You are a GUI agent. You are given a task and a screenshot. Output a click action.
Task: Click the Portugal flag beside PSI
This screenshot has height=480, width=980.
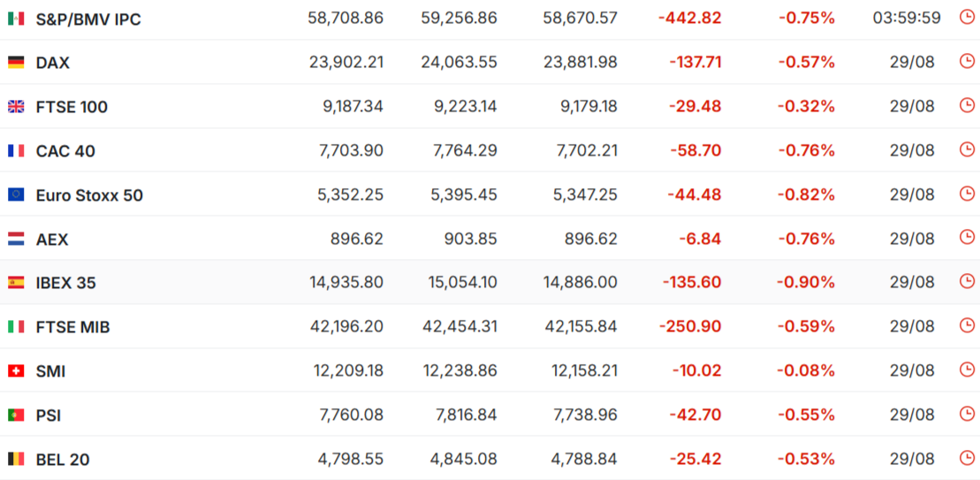(x=16, y=415)
